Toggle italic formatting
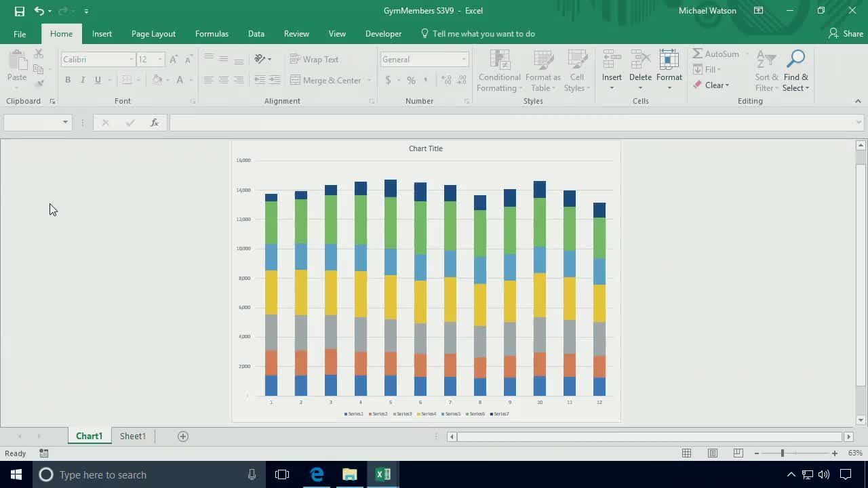Viewport: 868px width, 488px height. 82,80
